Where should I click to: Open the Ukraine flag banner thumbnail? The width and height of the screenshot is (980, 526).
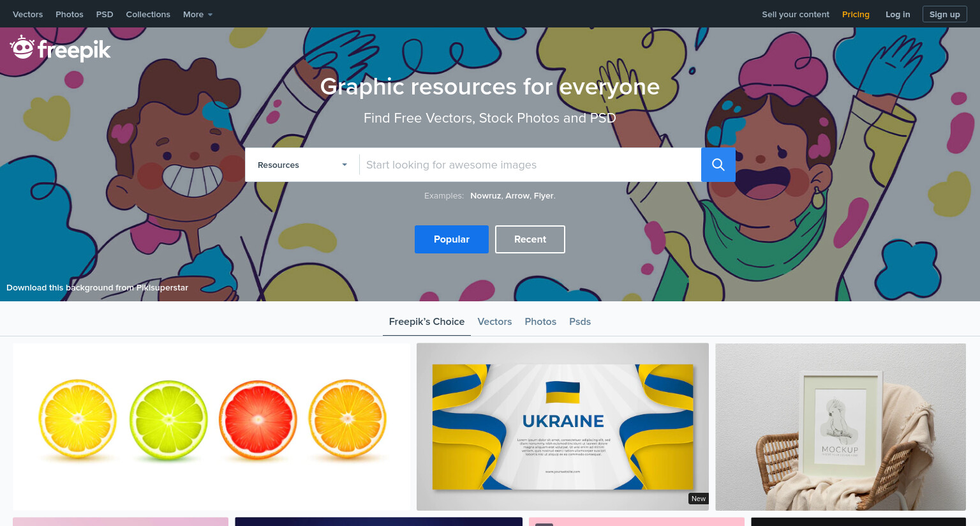pos(563,426)
